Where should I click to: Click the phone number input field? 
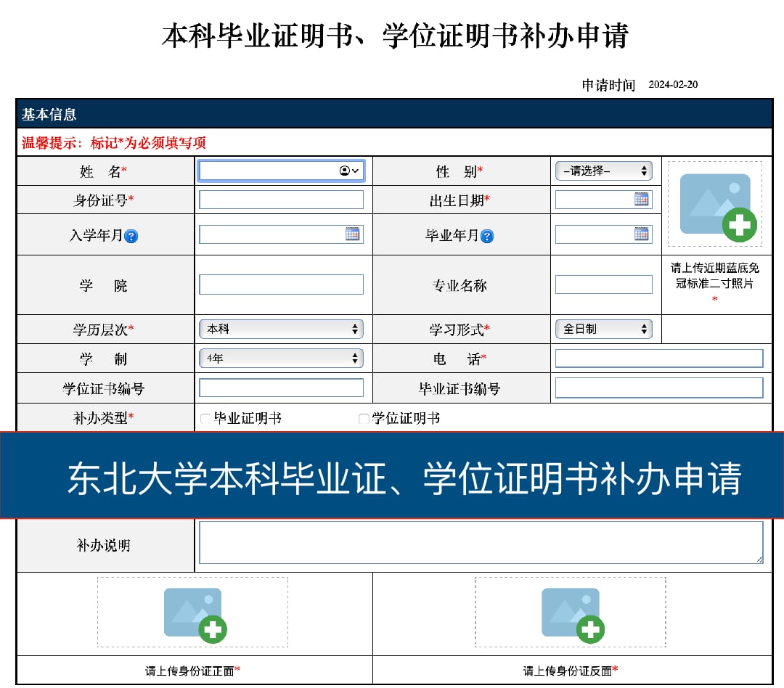(x=658, y=359)
